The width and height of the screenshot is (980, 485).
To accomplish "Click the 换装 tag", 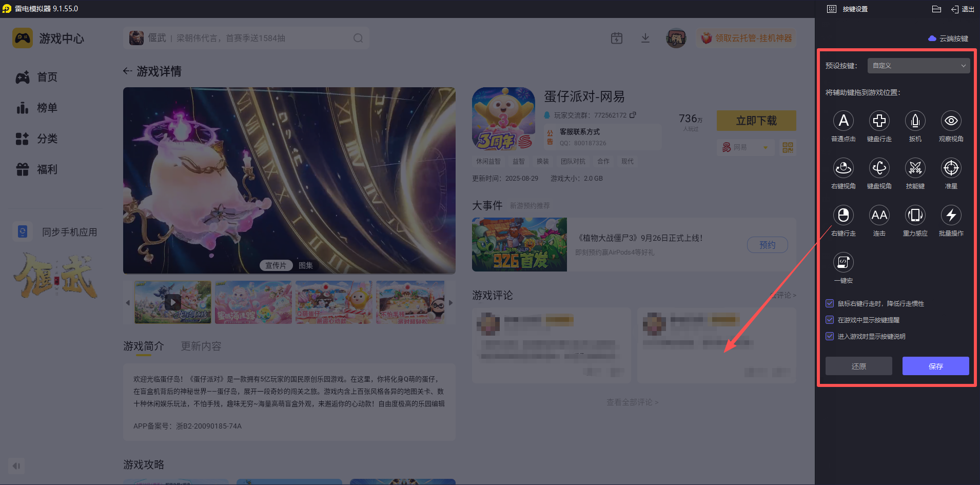I will [x=543, y=161].
